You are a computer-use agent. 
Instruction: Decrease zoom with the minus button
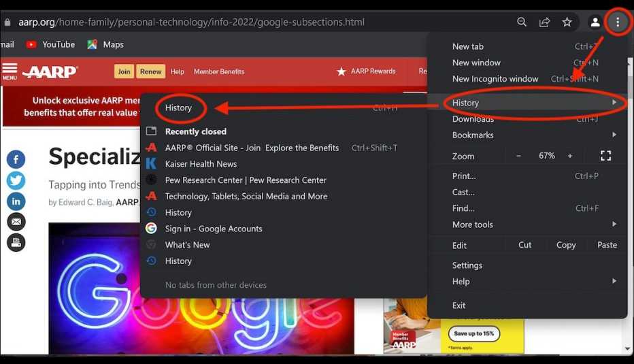[518, 156]
